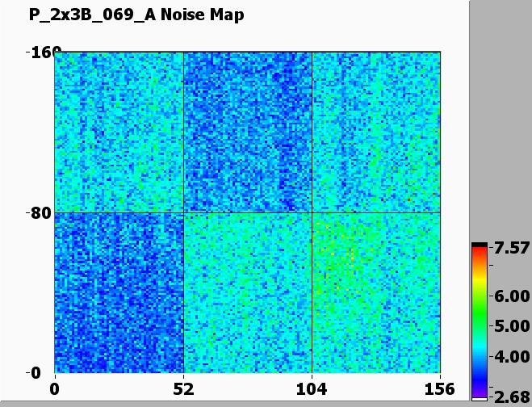Click the color scale minimum value 2.68
Screen dimensions: 532x407
pyautogui.click(x=512, y=397)
